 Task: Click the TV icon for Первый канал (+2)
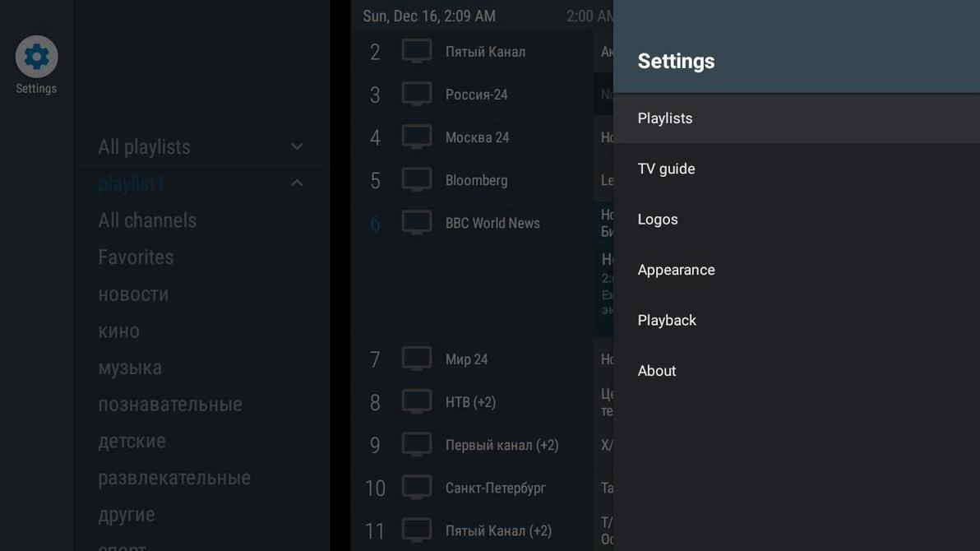(x=417, y=444)
